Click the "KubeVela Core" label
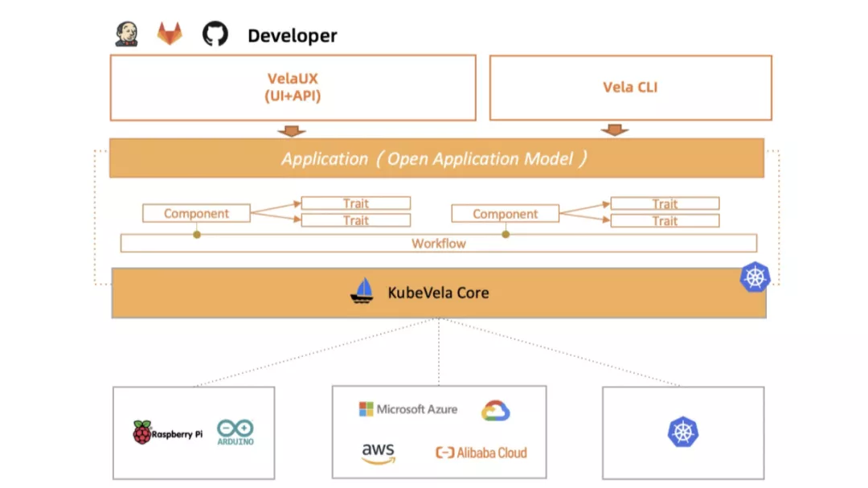The image size is (868, 488). (439, 293)
